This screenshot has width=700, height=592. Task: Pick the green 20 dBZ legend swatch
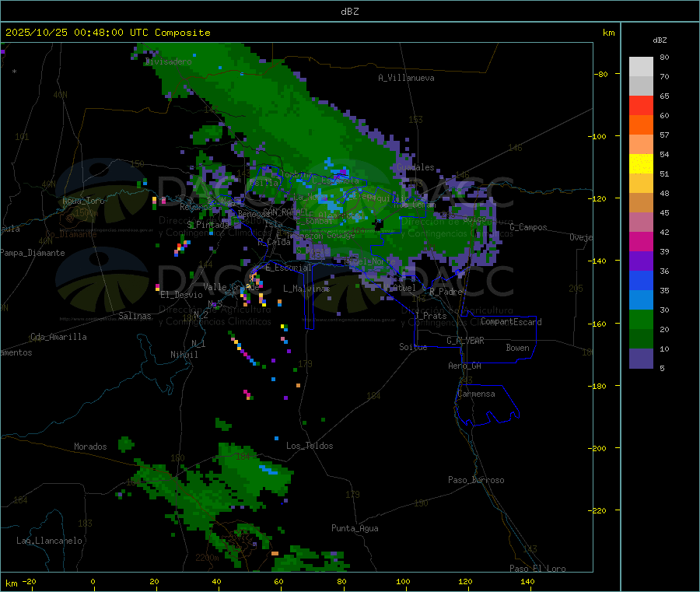[641, 319]
